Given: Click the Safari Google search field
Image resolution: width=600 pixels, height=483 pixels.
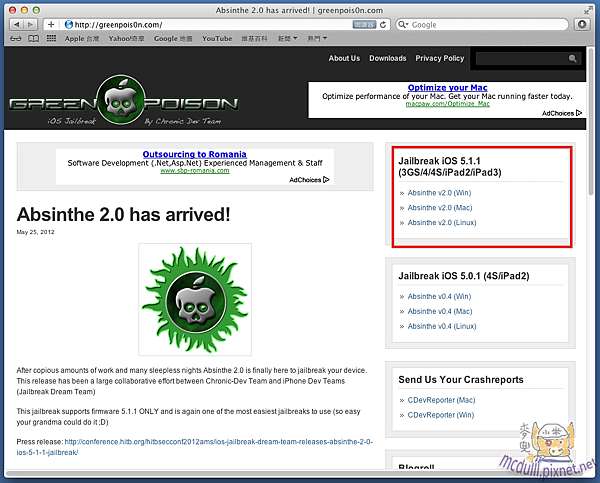Looking at the screenshot, I should click(482, 24).
